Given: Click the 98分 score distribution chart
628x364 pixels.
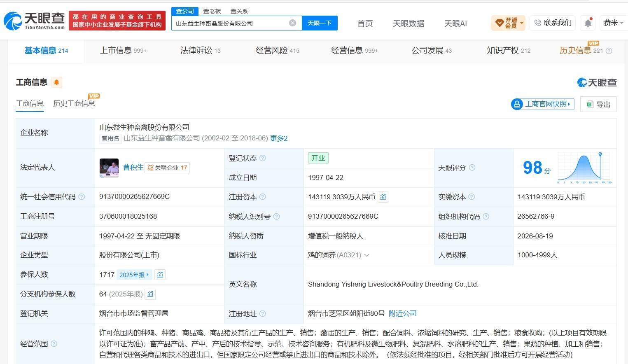Looking at the screenshot, I should (x=584, y=168).
